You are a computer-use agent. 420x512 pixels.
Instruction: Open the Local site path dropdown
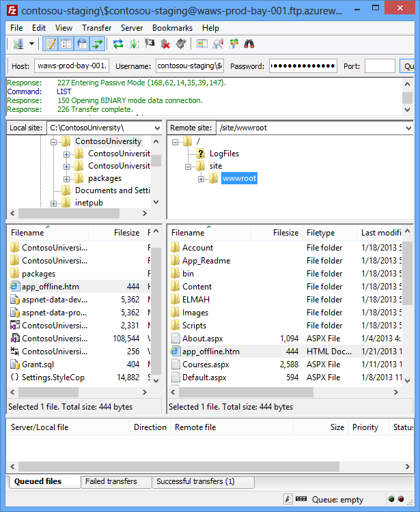(157, 128)
